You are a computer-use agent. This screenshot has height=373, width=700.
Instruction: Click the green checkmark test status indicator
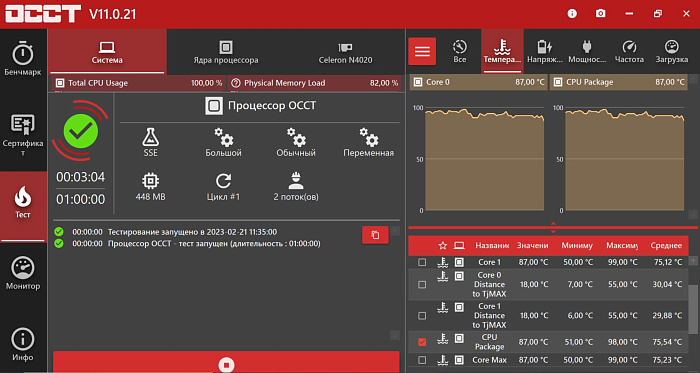pyautogui.click(x=81, y=131)
